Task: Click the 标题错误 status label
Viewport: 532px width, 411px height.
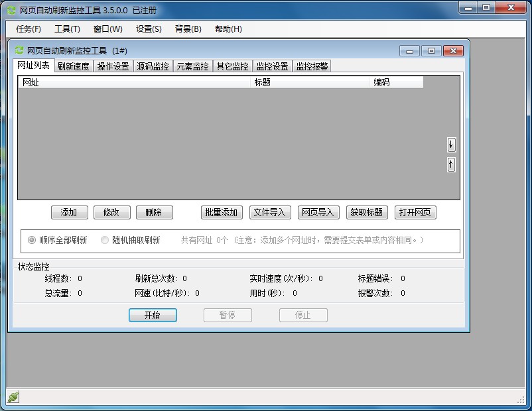Action: click(375, 278)
